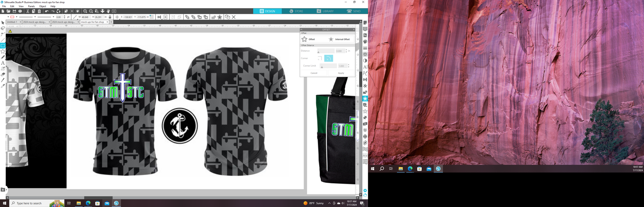Choose the Draw a Rectangle tool
Screen dimensions: 644x207
pos(3,46)
